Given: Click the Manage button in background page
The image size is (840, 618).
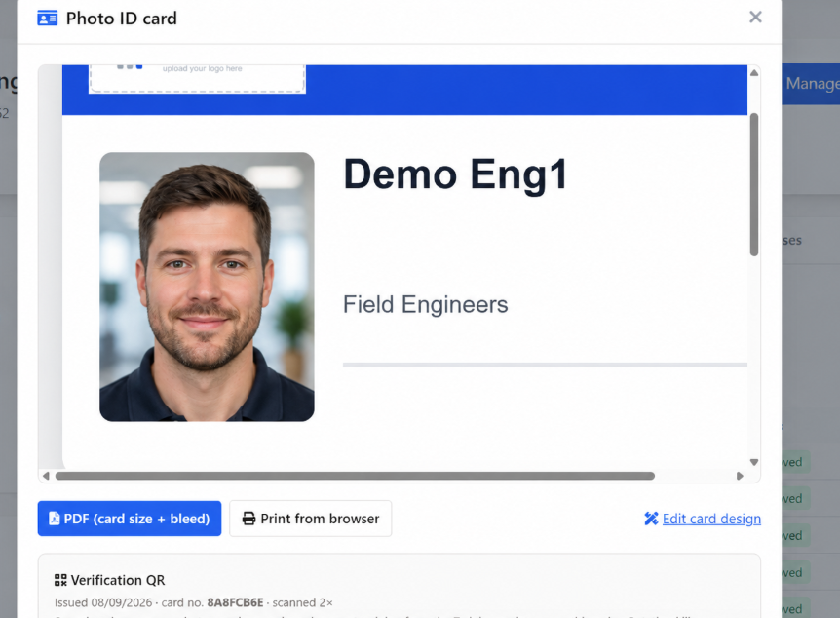Looking at the screenshot, I should pos(811,84).
